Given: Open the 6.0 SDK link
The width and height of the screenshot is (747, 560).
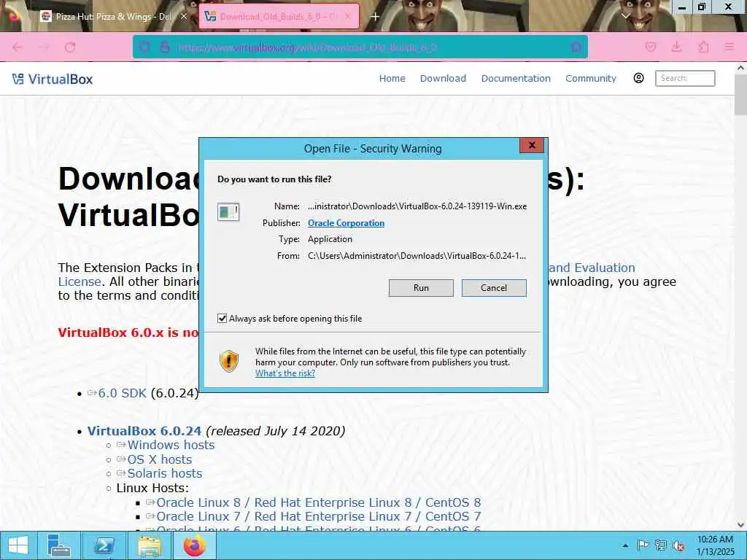Looking at the screenshot, I should 122,393.
